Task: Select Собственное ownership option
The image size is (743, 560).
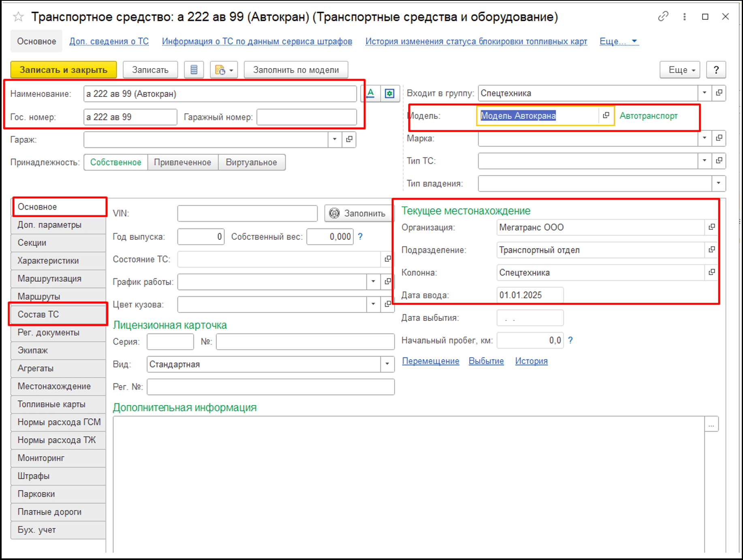Action: pos(115,162)
